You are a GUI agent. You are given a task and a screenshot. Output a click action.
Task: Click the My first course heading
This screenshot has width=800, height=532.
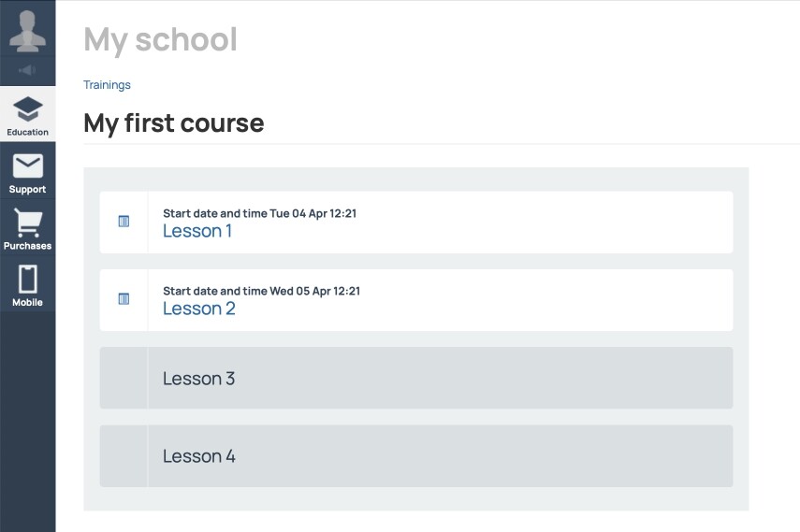174,123
